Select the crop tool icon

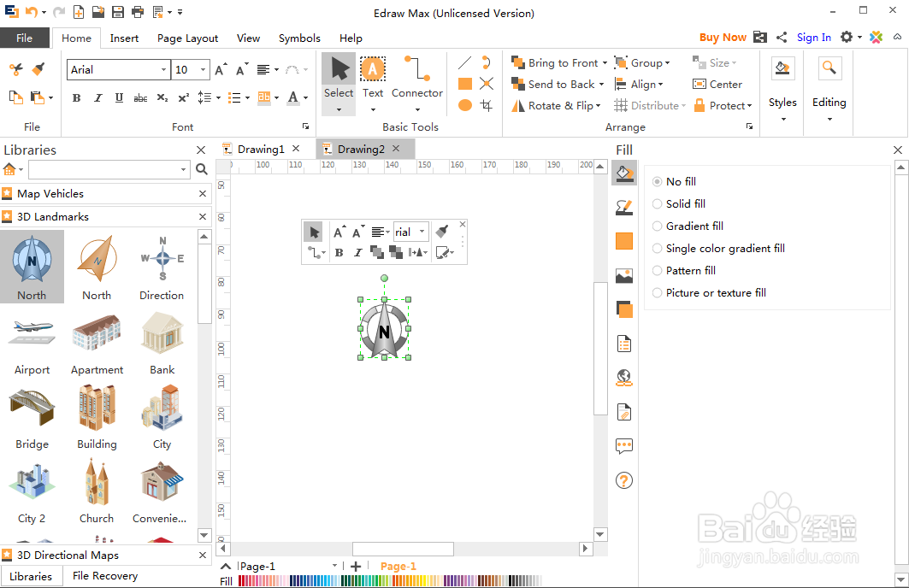[487, 105]
